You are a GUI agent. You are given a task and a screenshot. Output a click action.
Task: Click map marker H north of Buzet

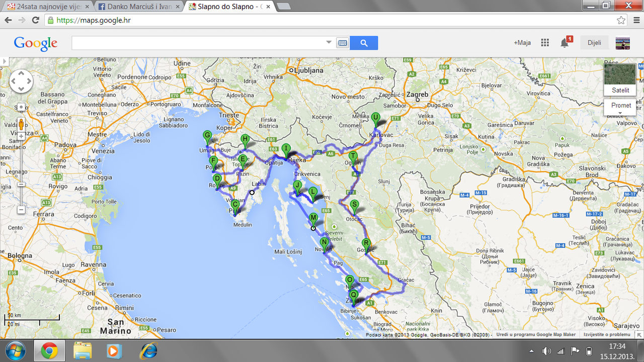245,141
